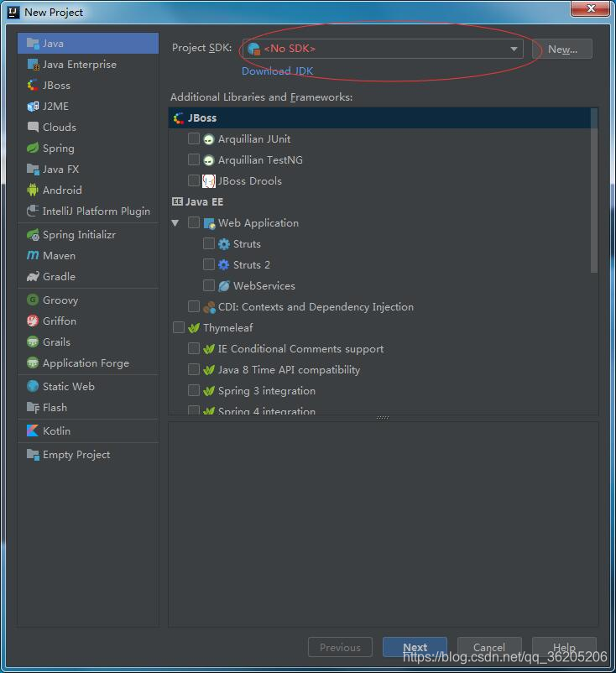
Task: Click the Arquillian JUnit alien icon
Action: click(x=209, y=139)
